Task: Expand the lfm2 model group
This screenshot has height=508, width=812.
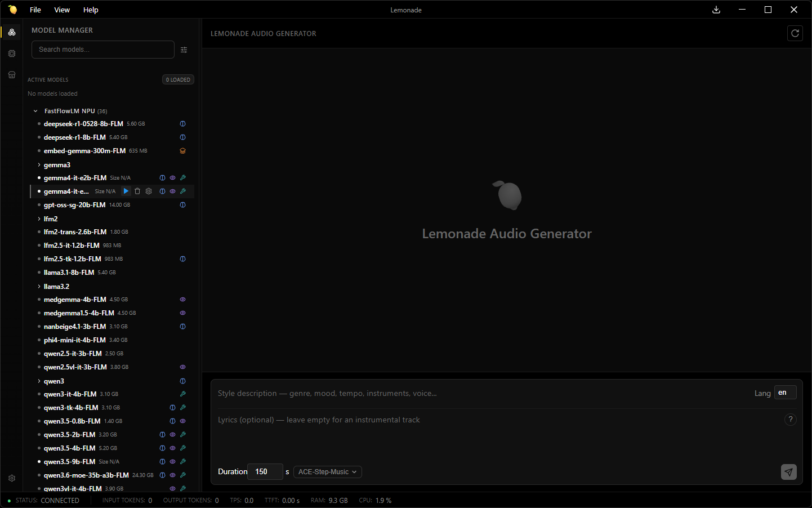Action: 39,219
